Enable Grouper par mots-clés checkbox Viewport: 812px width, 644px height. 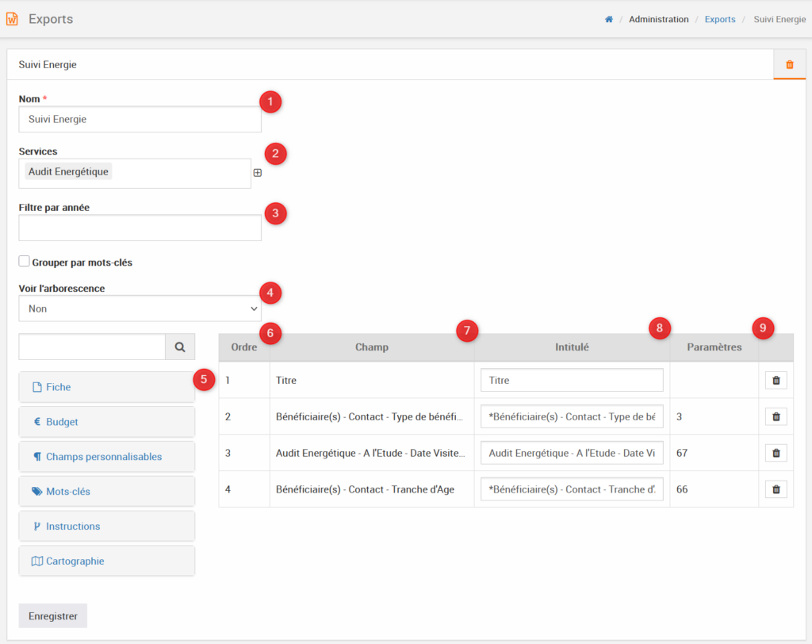[25, 262]
